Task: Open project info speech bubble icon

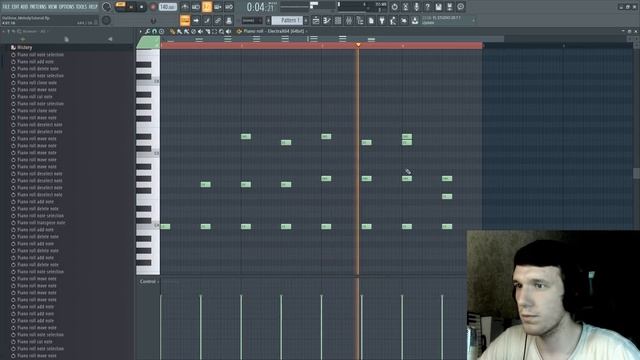Action: (460, 7)
